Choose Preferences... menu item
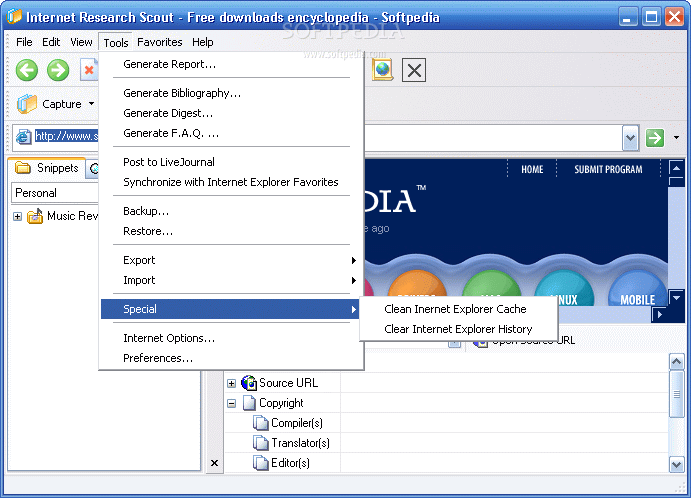691x498 pixels. click(x=232, y=358)
